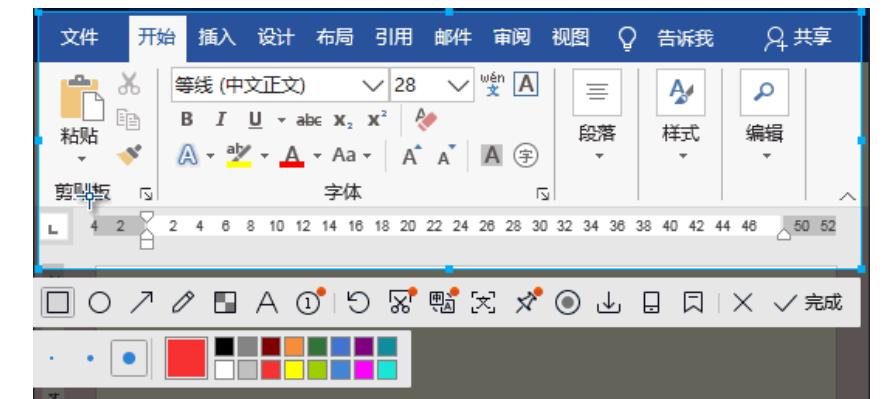Open the 剪贴板 dialog launcher
Viewport: 895px width, 399px height.
pyautogui.click(x=146, y=195)
